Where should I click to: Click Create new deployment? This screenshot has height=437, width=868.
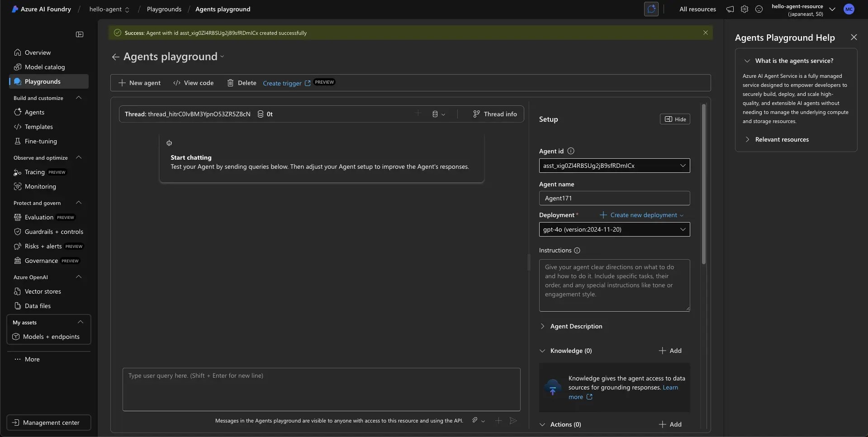(641, 215)
